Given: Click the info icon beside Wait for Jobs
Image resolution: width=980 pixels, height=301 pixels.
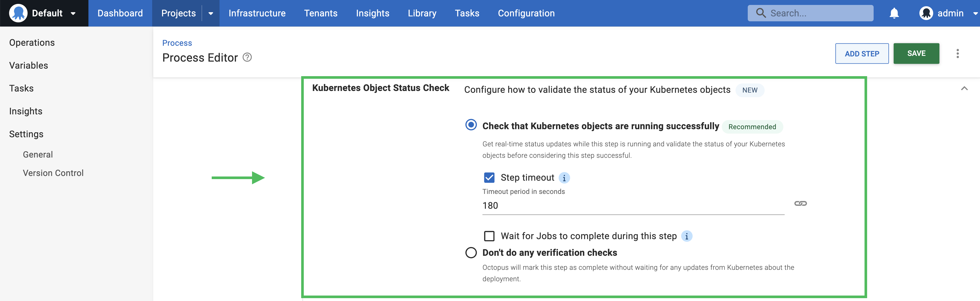Looking at the screenshot, I should click(x=687, y=236).
